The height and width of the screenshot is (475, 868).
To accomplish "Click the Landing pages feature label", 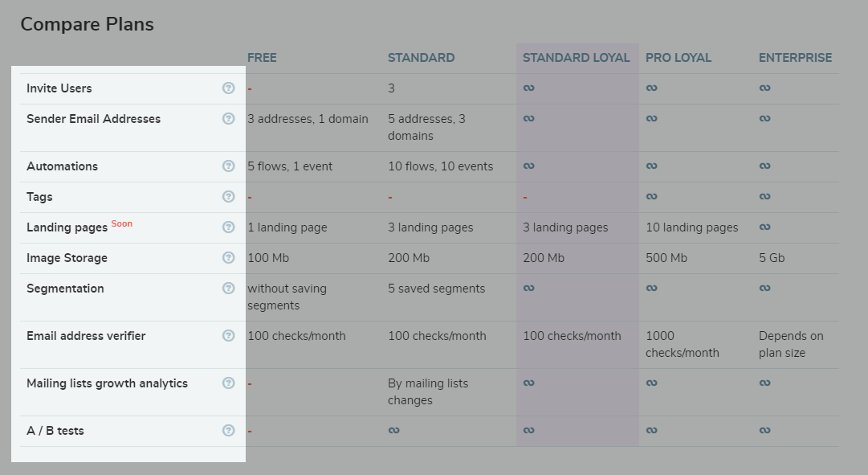I will pos(67,227).
